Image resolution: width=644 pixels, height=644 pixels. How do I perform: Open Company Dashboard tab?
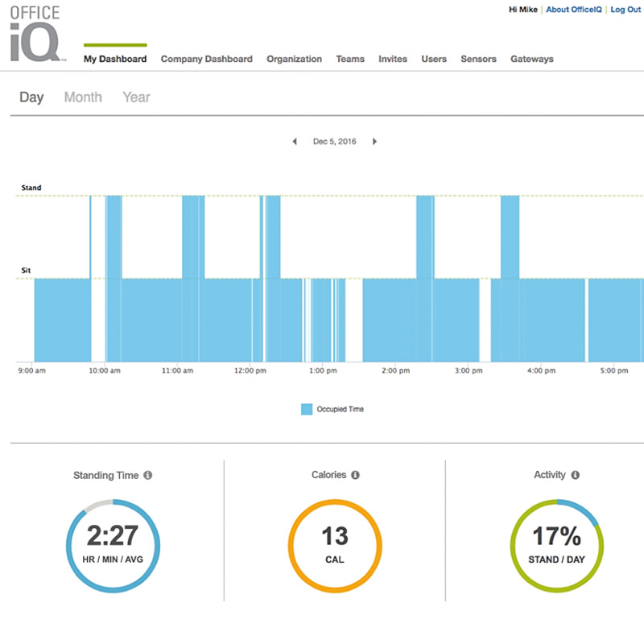pyautogui.click(x=207, y=59)
